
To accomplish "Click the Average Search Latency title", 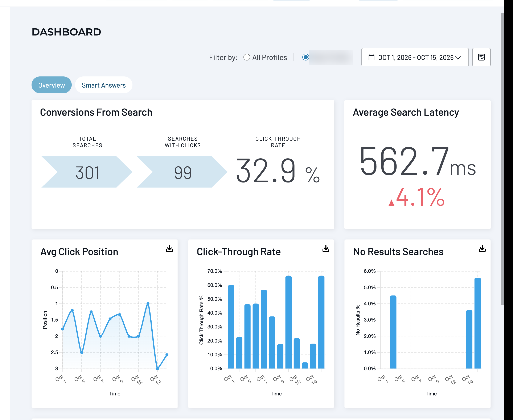I will tap(406, 113).
